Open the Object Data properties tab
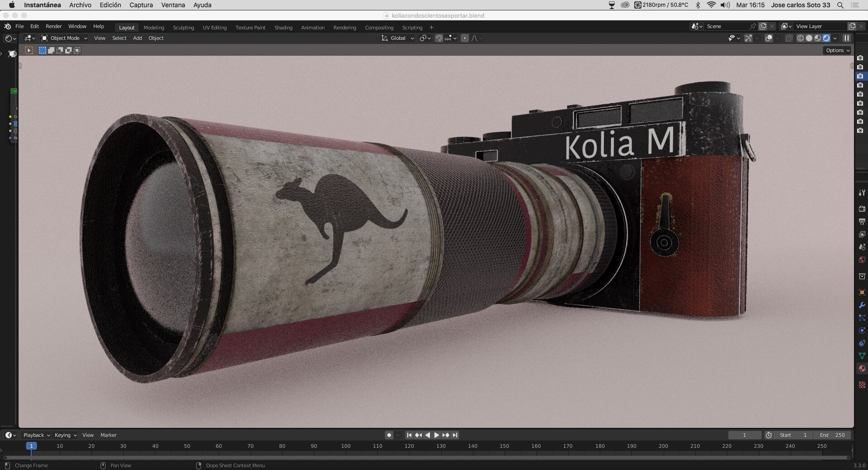 (x=862, y=356)
